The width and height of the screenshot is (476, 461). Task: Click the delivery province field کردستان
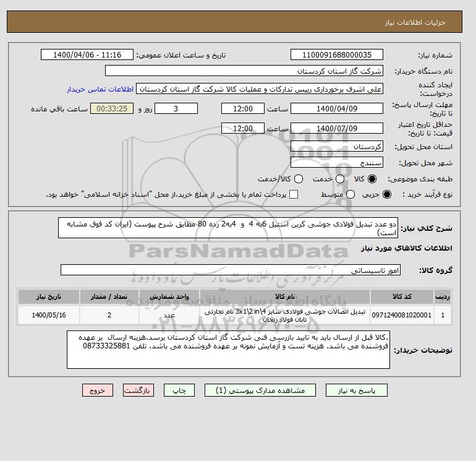click(x=337, y=147)
